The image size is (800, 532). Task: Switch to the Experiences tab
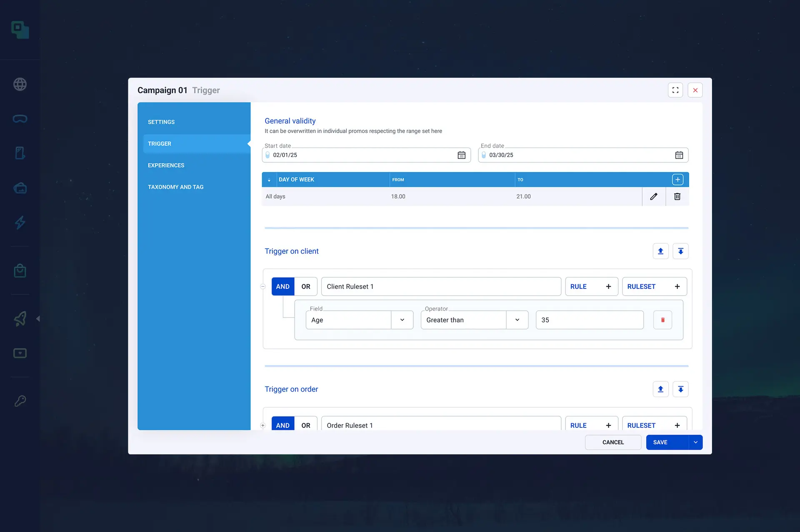(166, 165)
